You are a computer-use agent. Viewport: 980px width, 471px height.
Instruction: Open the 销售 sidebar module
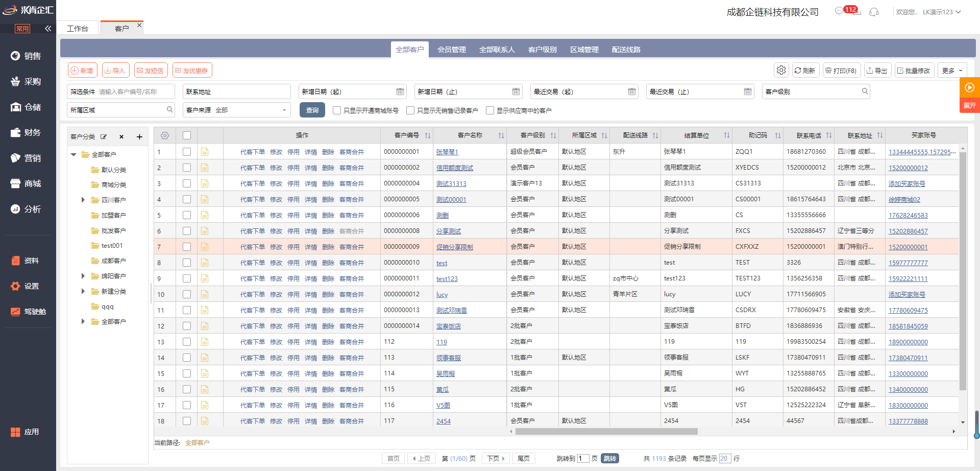coord(27,56)
